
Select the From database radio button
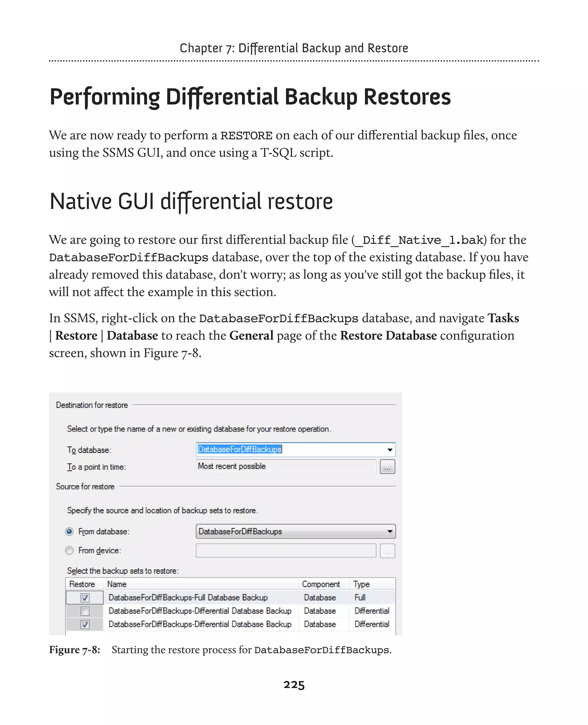click(69, 531)
